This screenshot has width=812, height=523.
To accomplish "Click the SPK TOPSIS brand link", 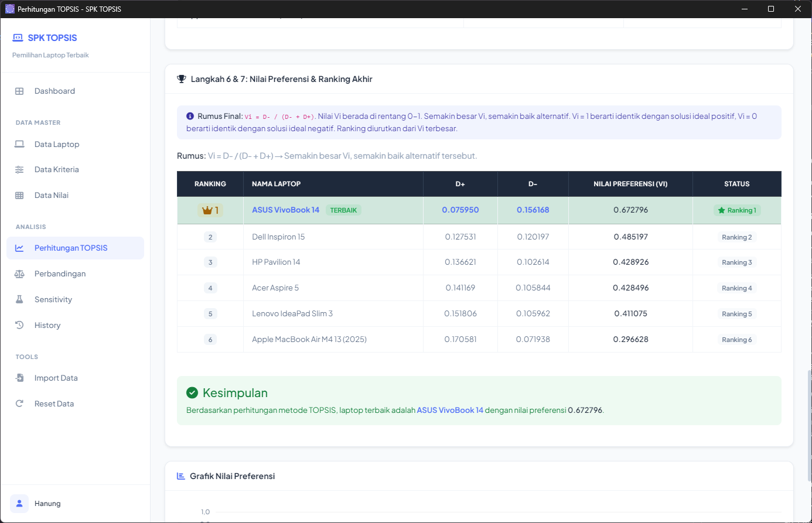I will pyautogui.click(x=45, y=37).
